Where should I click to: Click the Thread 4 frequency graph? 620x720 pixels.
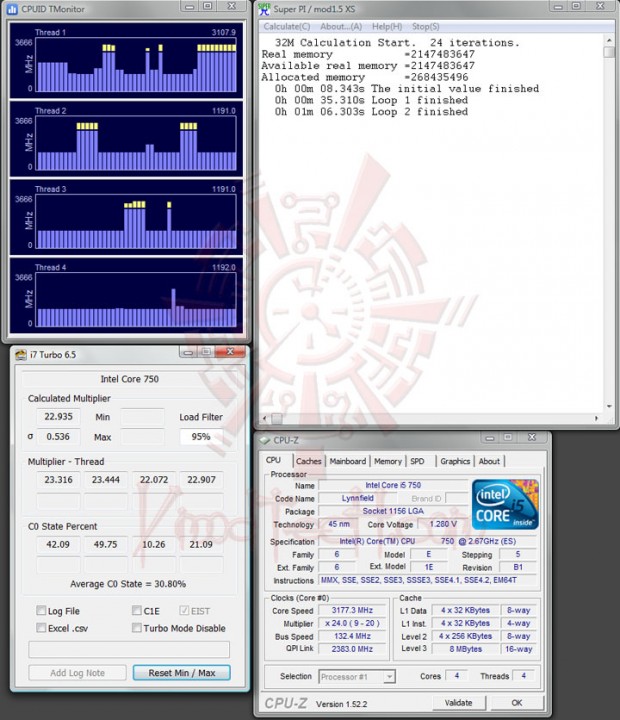coord(136,300)
